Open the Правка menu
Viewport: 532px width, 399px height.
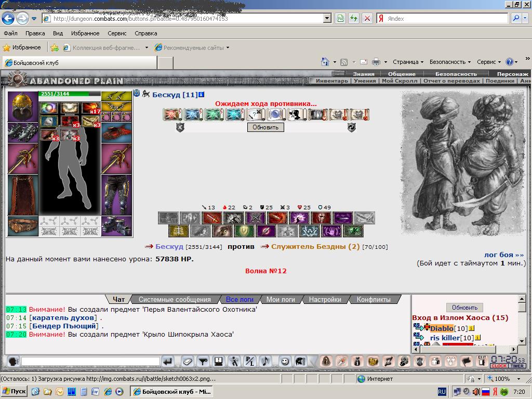(35, 33)
